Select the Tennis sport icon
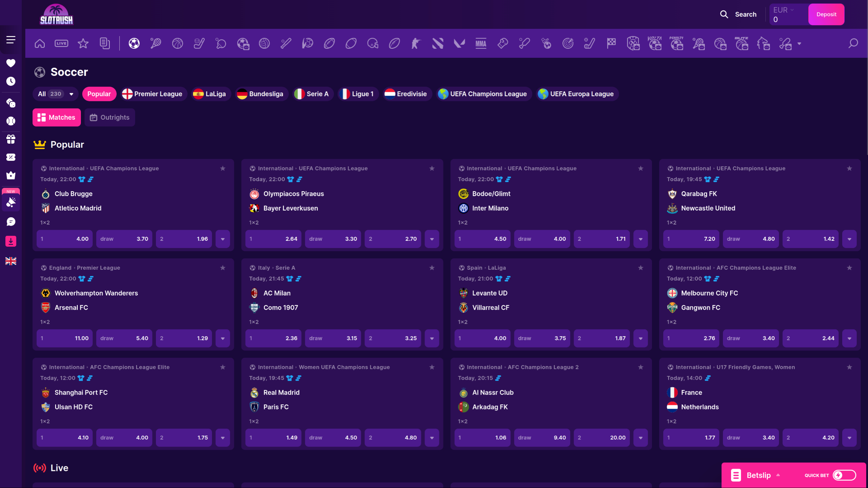This screenshot has height=488, width=868. 156,43
